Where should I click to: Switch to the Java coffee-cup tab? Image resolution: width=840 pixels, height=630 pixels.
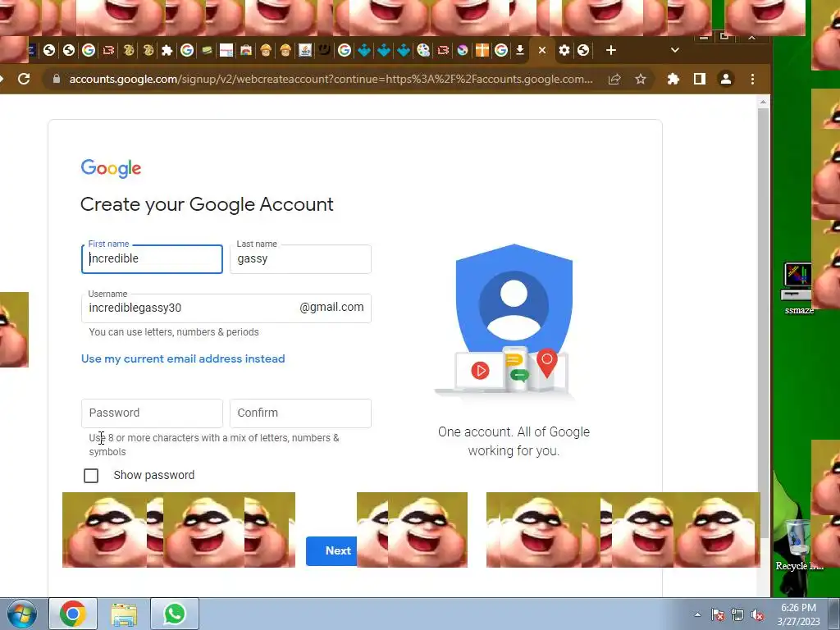(305, 50)
